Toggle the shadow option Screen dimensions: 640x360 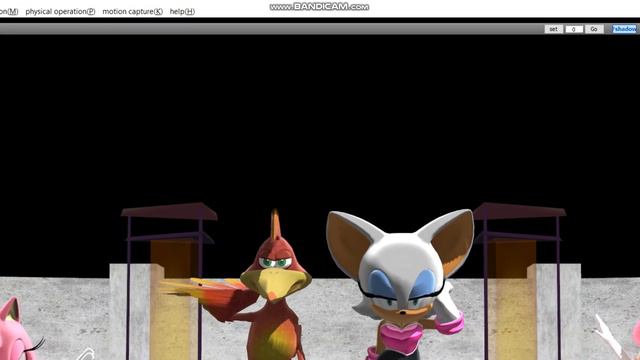tap(624, 29)
